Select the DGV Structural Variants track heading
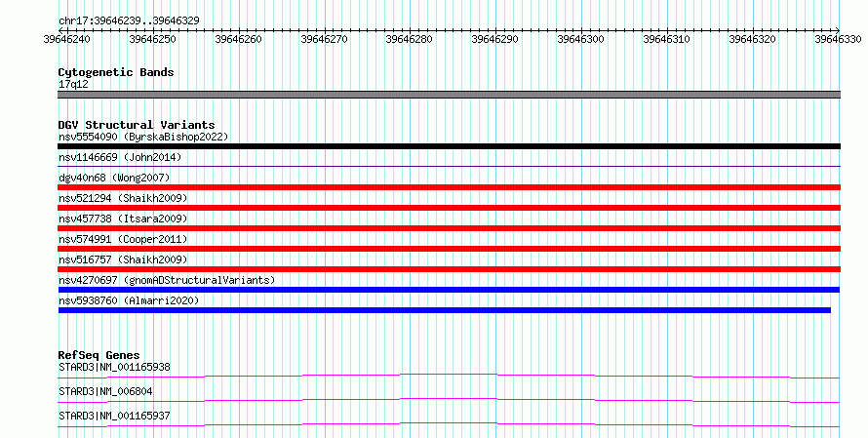 click(x=137, y=125)
